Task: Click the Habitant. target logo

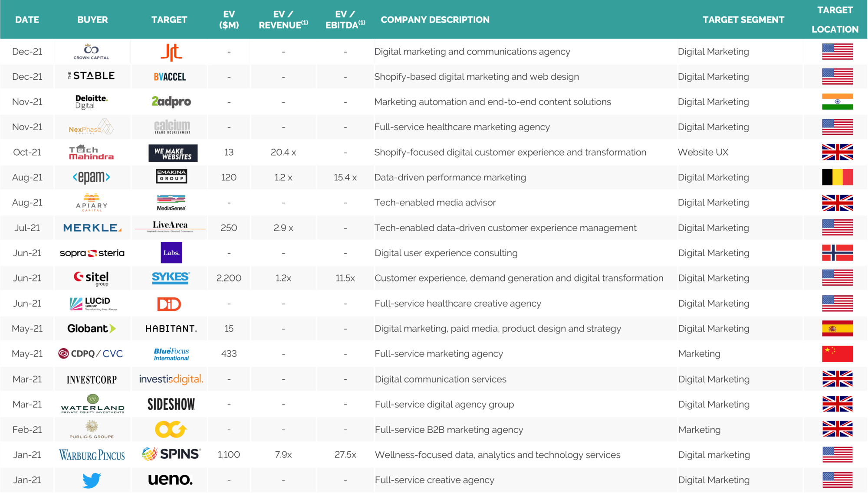Action: [171, 329]
